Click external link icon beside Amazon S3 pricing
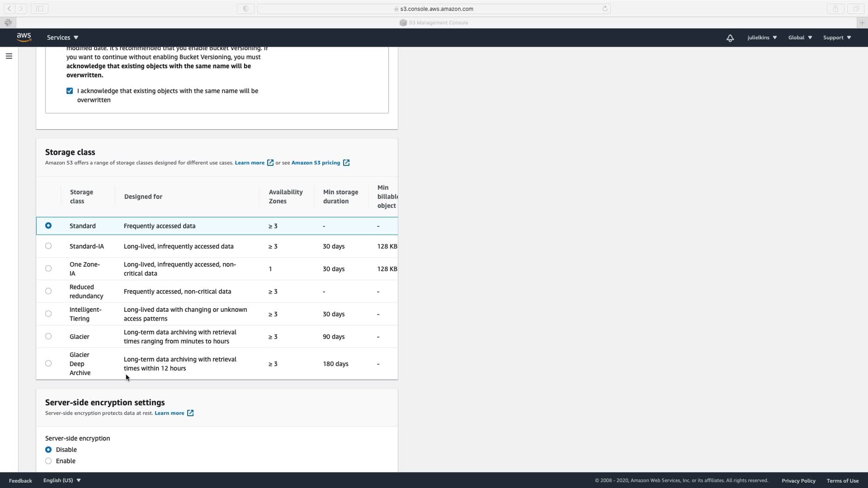 click(346, 163)
